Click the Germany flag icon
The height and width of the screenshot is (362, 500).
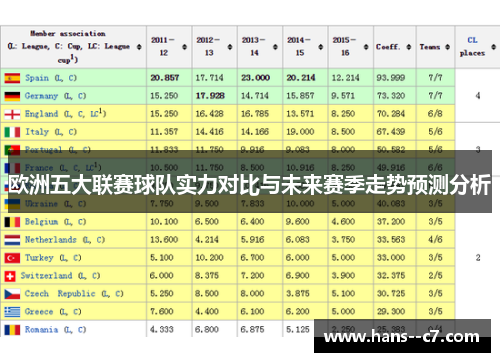pyautogui.click(x=12, y=96)
